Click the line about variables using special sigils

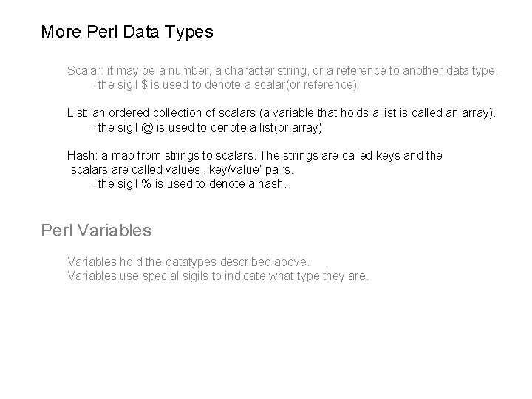[217, 276]
